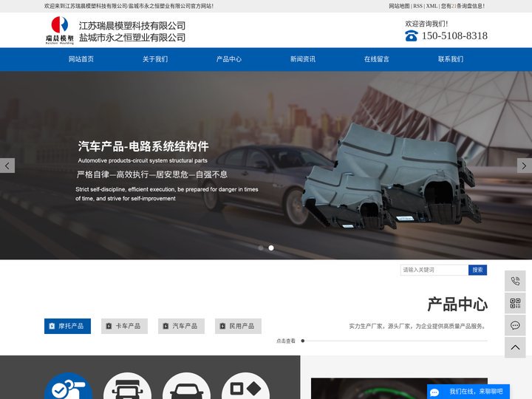This screenshot has height=399, width=532.
Task: Select the 汽车产品 category tab
Action: [181, 326]
